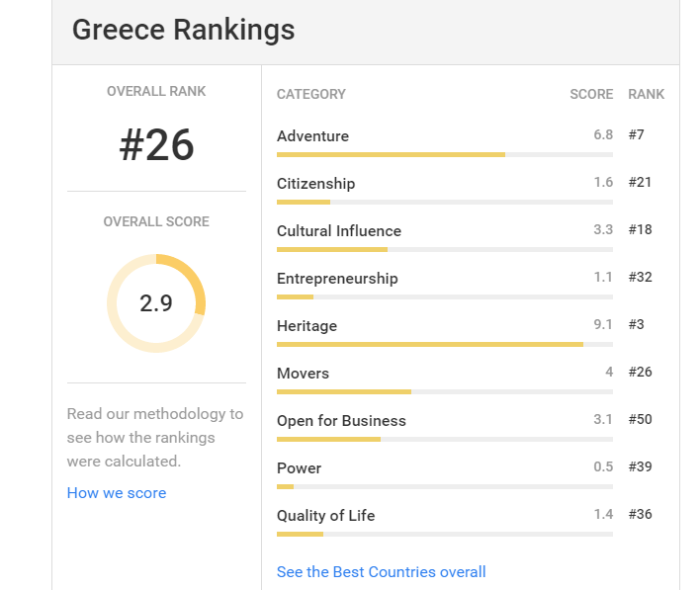This screenshot has width=700, height=590.
Task: Select the Movers category label
Action: click(x=303, y=374)
